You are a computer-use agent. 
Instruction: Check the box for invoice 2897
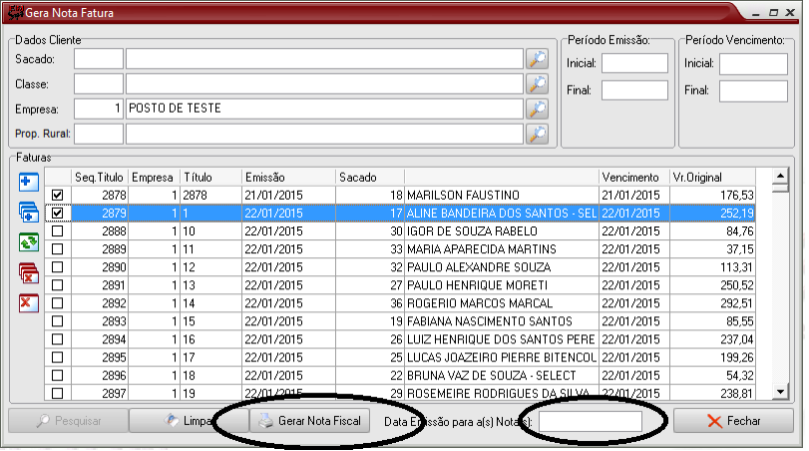pyautogui.click(x=57, y=393)
